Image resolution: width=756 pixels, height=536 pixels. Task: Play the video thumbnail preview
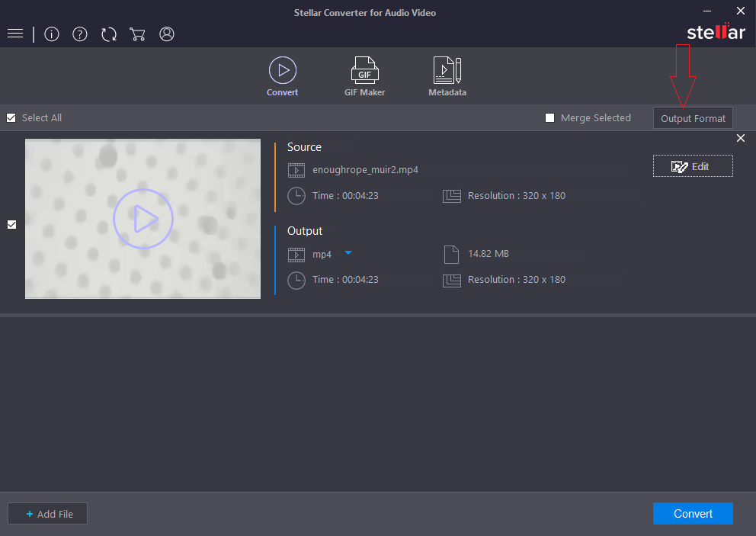click(143, 220)
